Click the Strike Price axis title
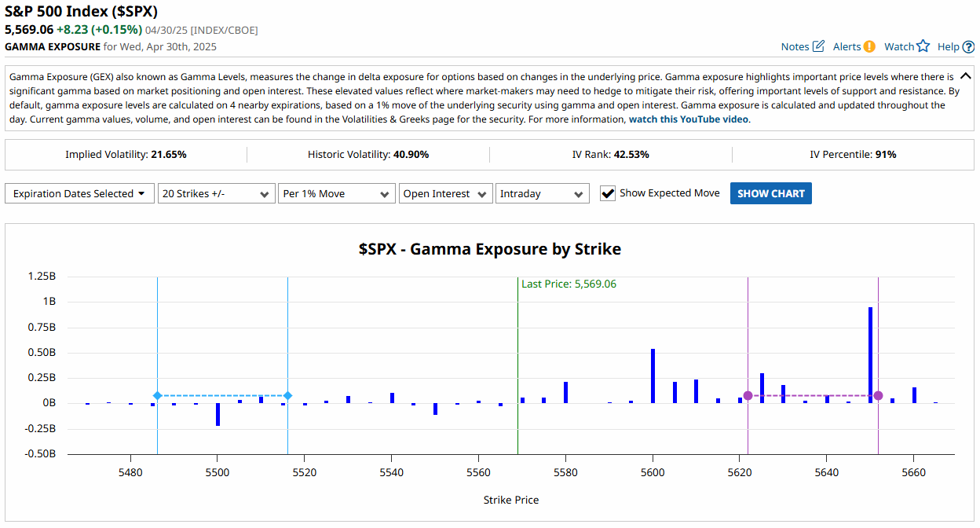This screenshot has height=528, width=980. point(511,500)
